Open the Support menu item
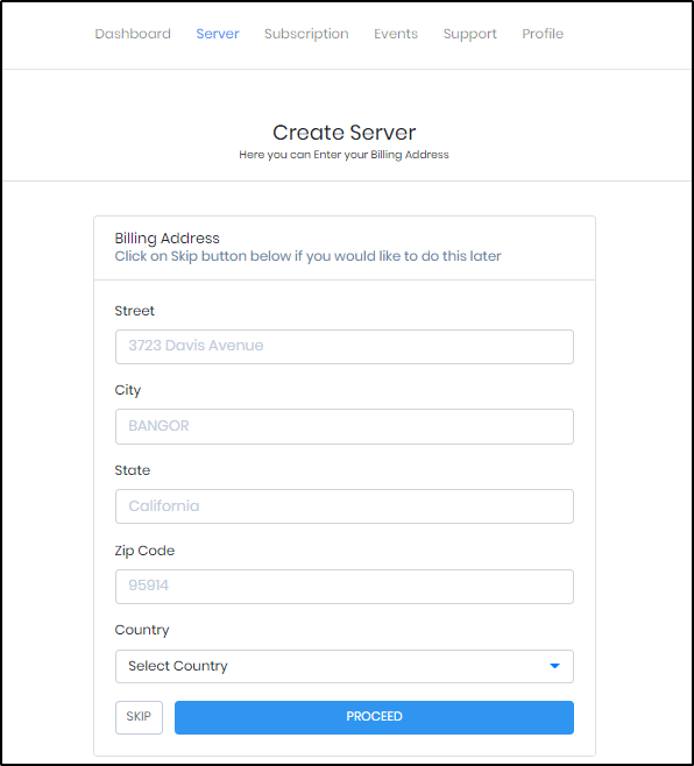 (470, 34)
